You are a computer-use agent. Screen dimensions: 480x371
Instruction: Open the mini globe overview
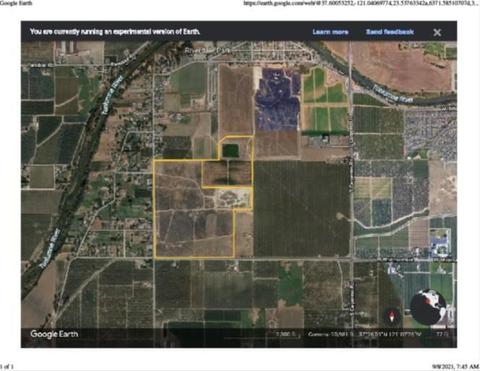point(428,306)
